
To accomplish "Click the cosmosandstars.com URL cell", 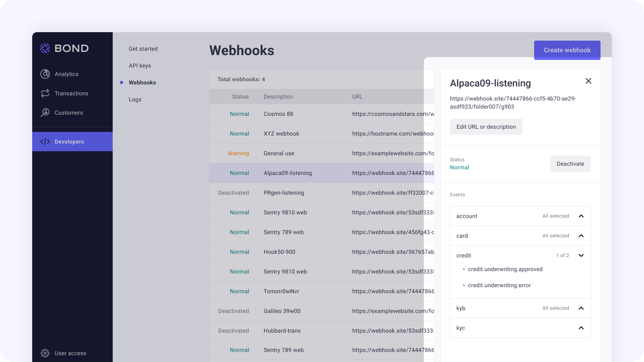I will [x=393, y=114].
